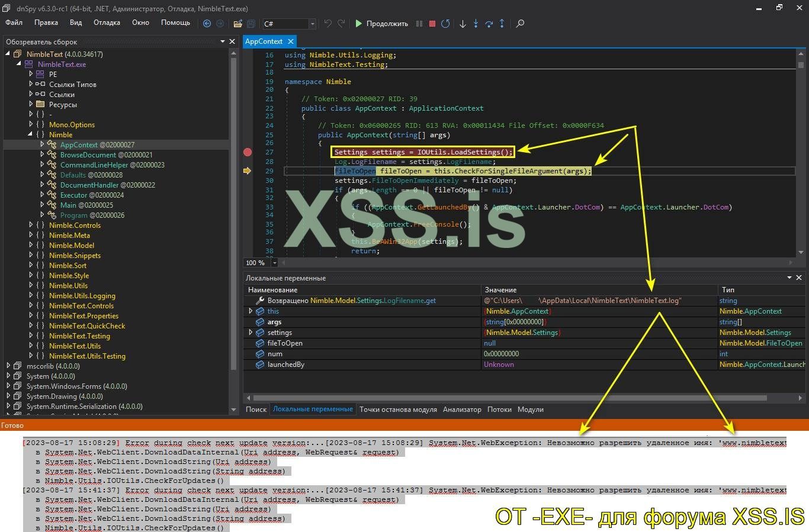Click the mscorlib assembly icon
Image resolution: width=809 pixels, height=532 pixels.
18,366
